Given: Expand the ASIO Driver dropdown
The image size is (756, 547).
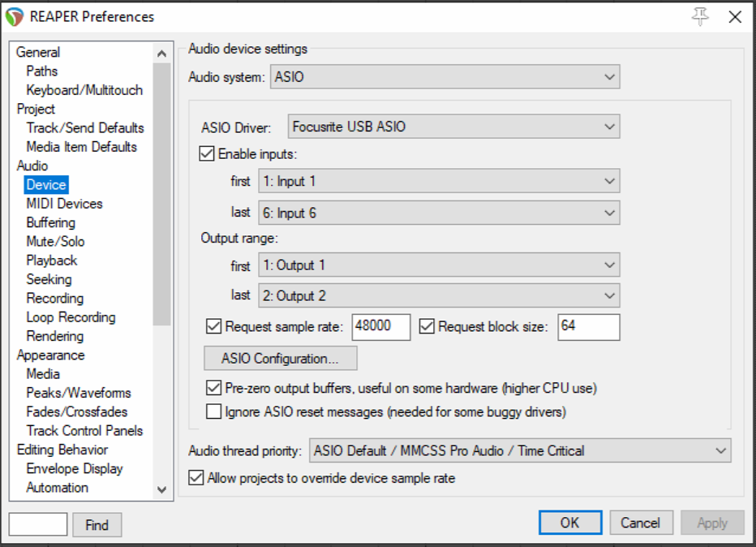Looking at the screenshot, I should 453,127.
